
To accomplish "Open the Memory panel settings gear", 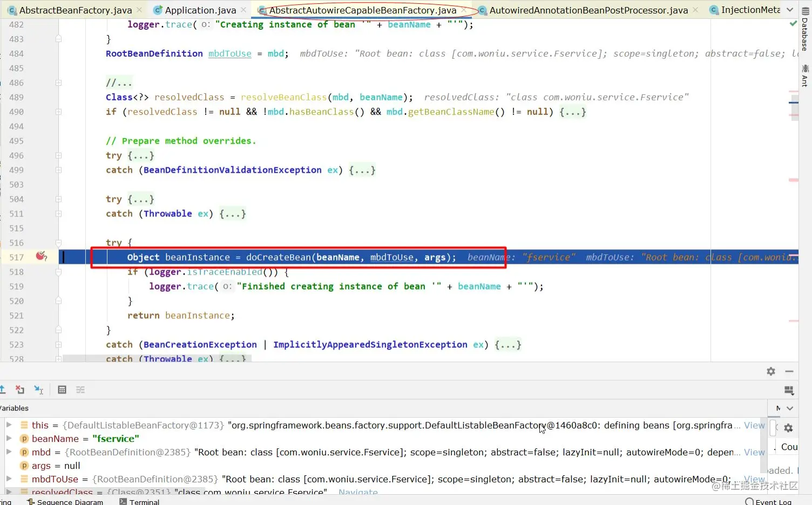I will pos(788,428).
